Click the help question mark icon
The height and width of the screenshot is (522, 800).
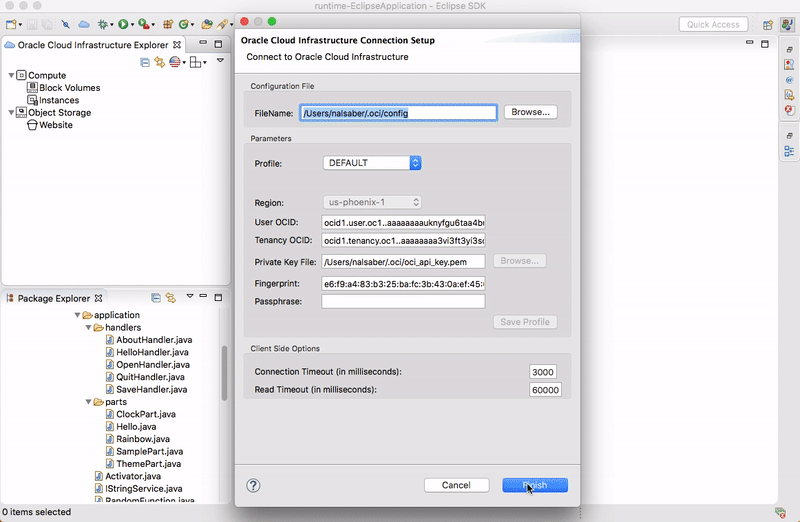point(253,485)
